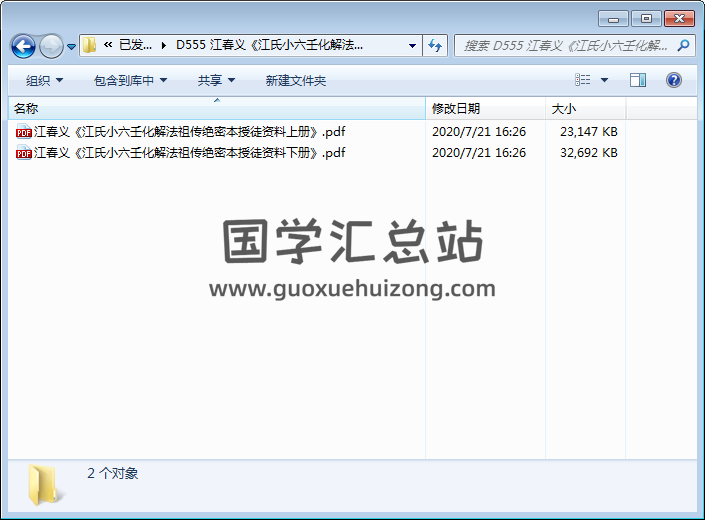The image size is (705, 520).
Task: Go back with the blue Back arrow
Action: [23, 46]
